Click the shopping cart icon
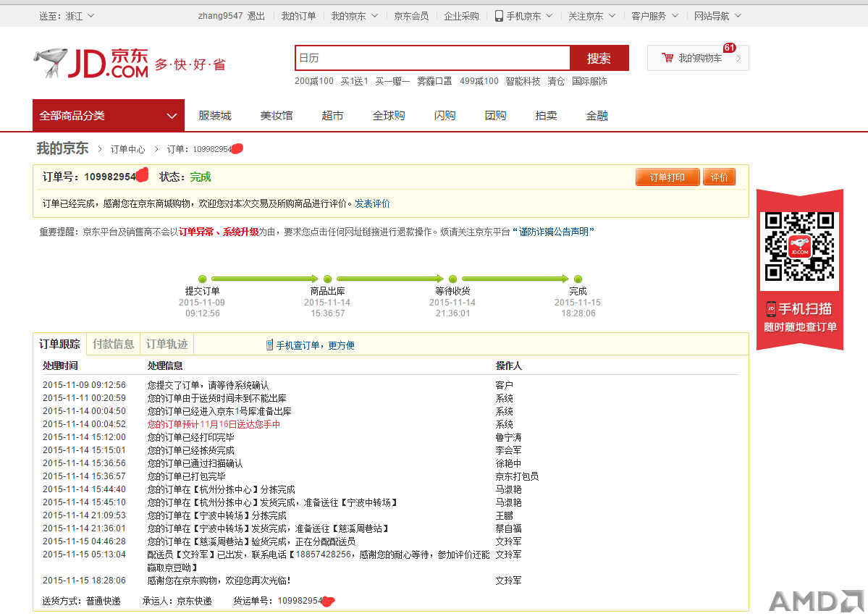The width and height of the screenshot is (868, 616). (x=667, y=58)
